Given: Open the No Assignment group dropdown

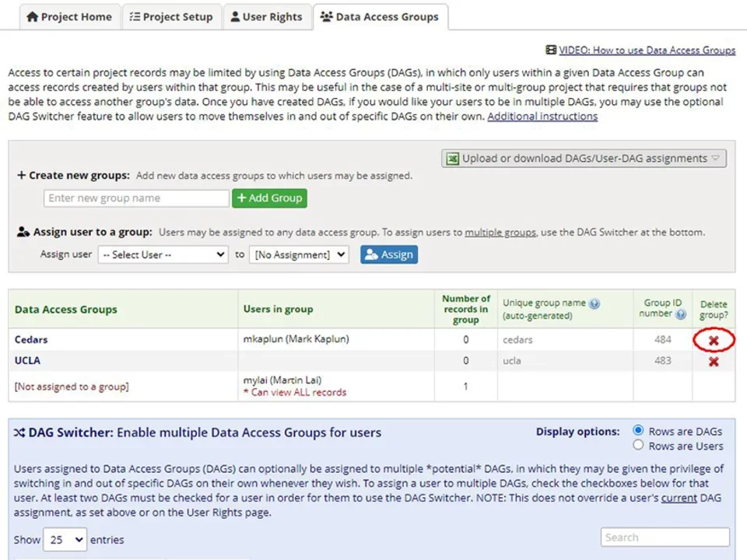Looking at the screenshot, I should click(x=299, y=254).
